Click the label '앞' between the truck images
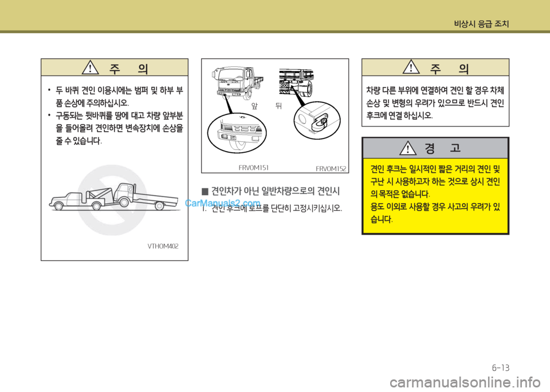Viewport: 550px width, 392px height. 254,105
